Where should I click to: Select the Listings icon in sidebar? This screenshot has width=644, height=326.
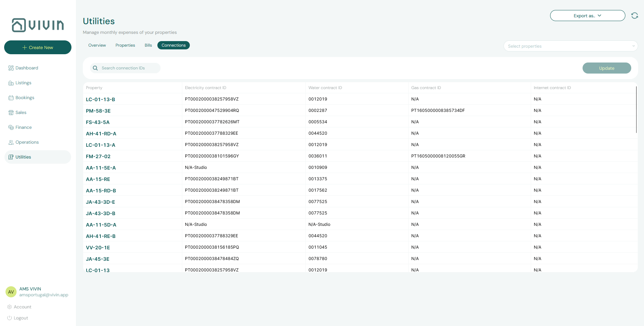pos(11,83)
